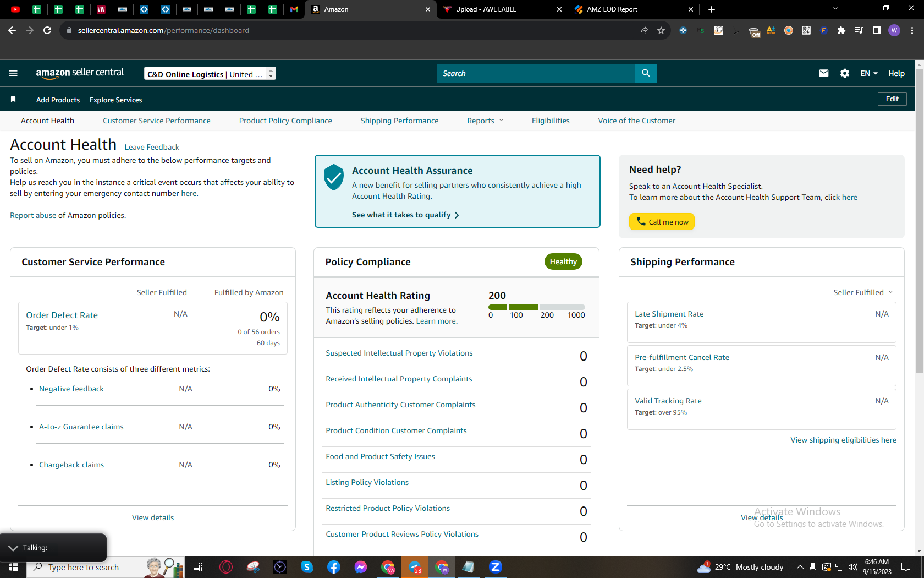Open Zoom from the taskbar
The height and width of the screenshot is (578, 924).
(x=496, y=567)
